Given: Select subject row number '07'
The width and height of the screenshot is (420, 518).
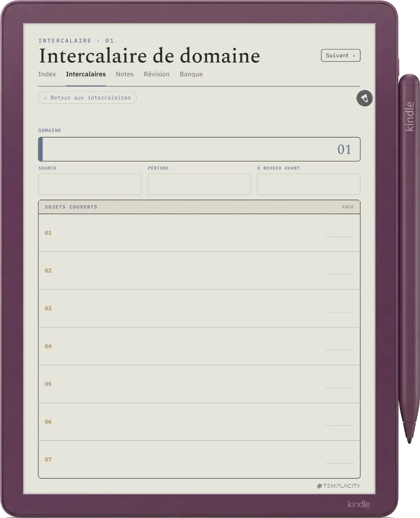Looking at the screenshot, I should point(48,460).
